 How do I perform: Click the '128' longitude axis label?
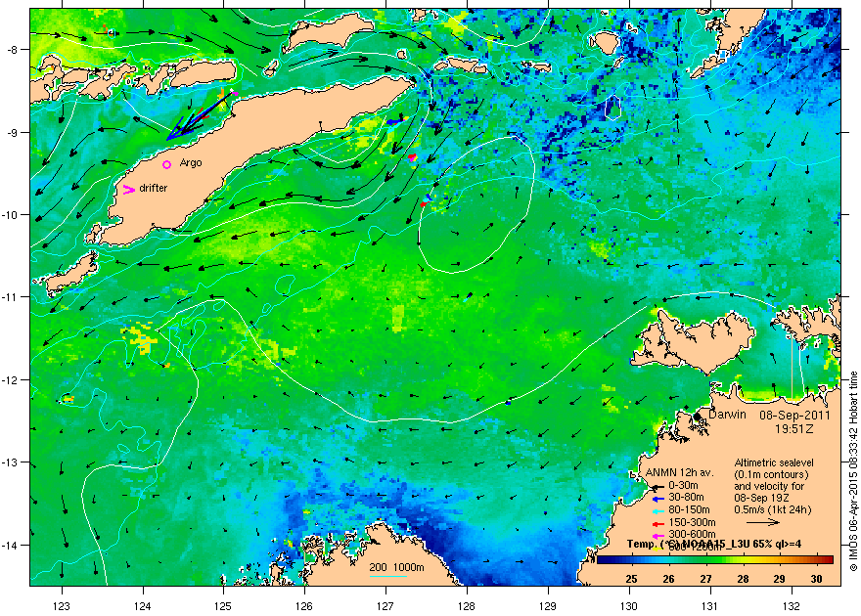click(467, 606)
